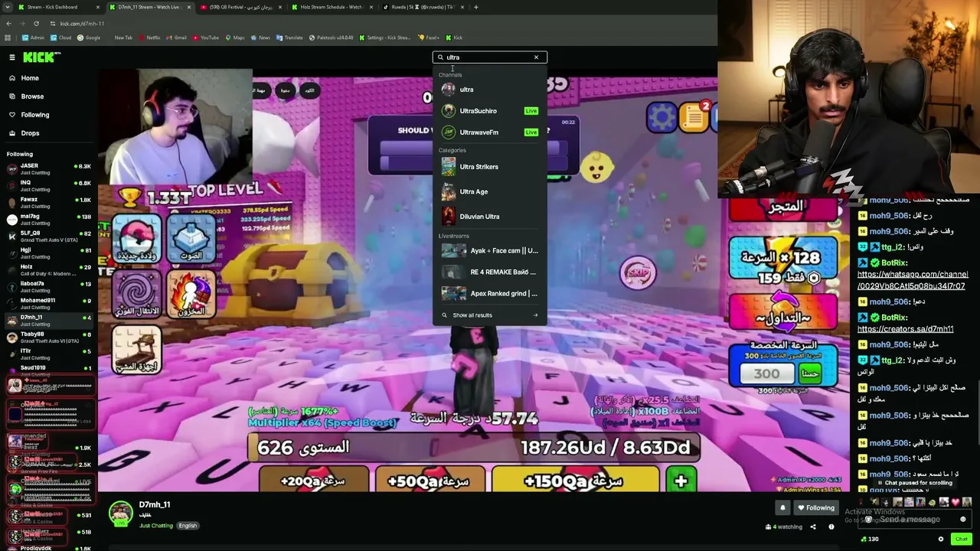Open the emoji picker in chat input
Screen dimensions: 980x551
coord(963,520)
